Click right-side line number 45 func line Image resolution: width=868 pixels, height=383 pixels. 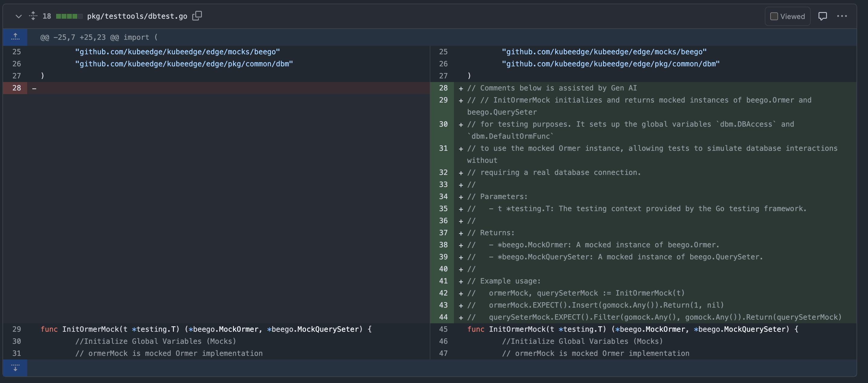(x=443, y=329)
